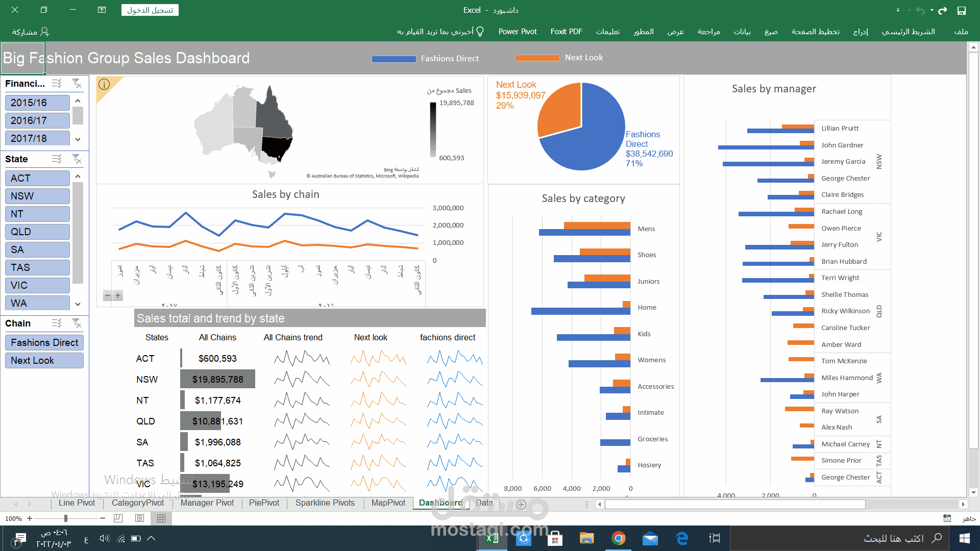
Task: Select the NSW state slicer button
Action: (38, 196)
